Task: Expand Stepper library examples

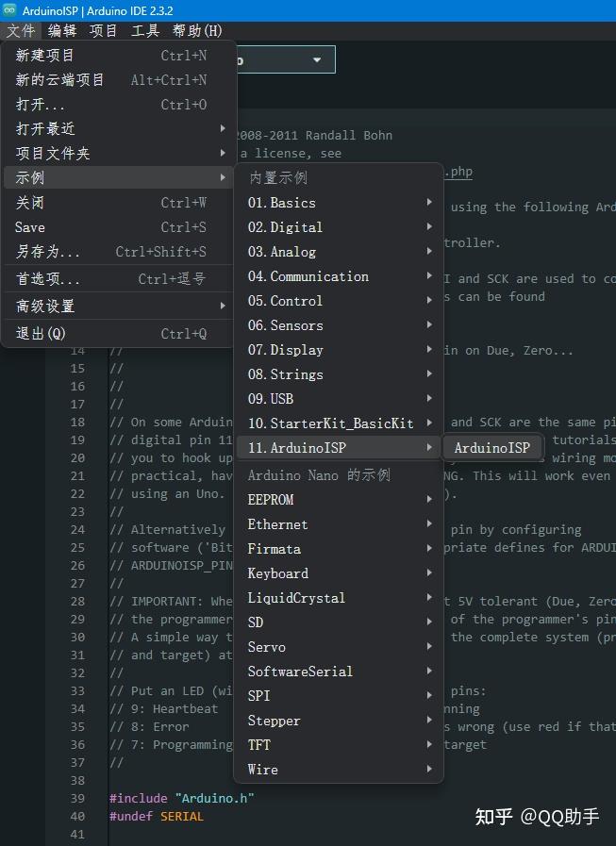Action: [339, 721]
